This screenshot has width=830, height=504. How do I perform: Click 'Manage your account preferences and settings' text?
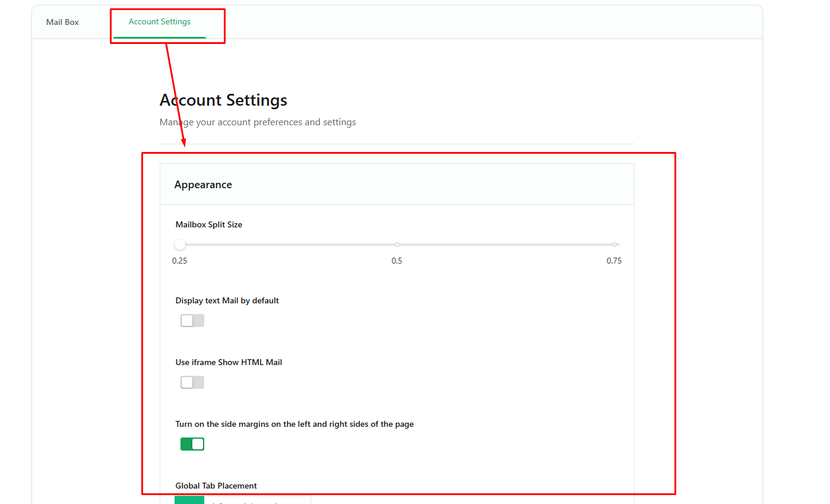258,122
